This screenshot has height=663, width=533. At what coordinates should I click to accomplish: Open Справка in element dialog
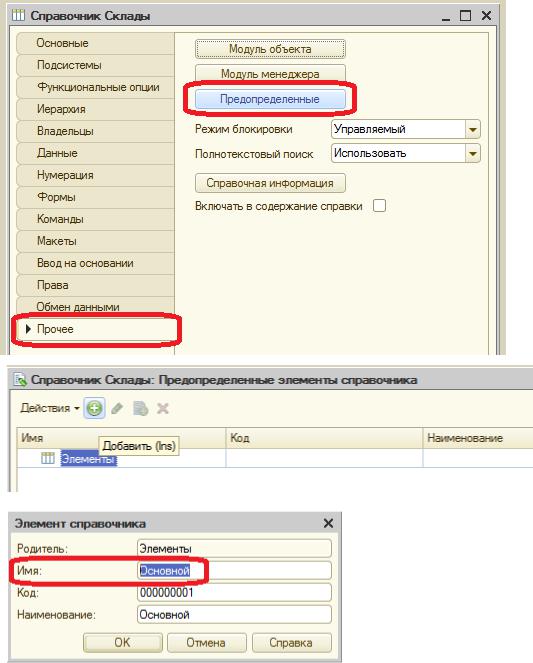point(292,643)
